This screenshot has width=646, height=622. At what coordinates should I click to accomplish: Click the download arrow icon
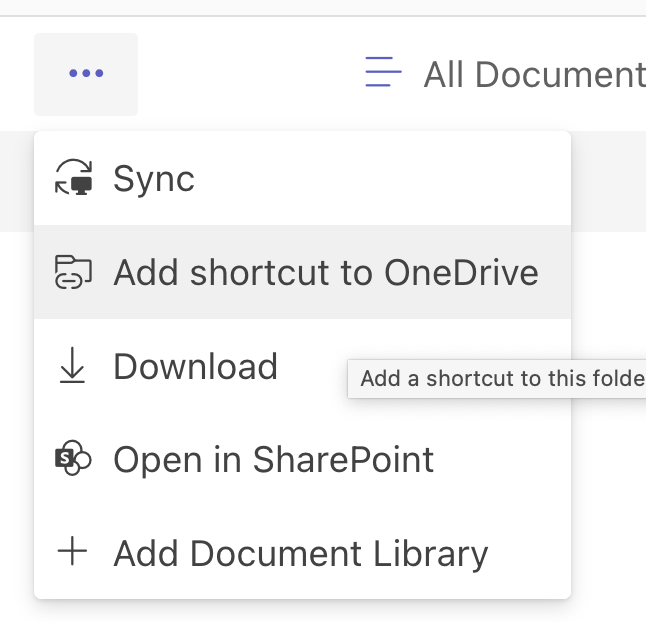72,365
